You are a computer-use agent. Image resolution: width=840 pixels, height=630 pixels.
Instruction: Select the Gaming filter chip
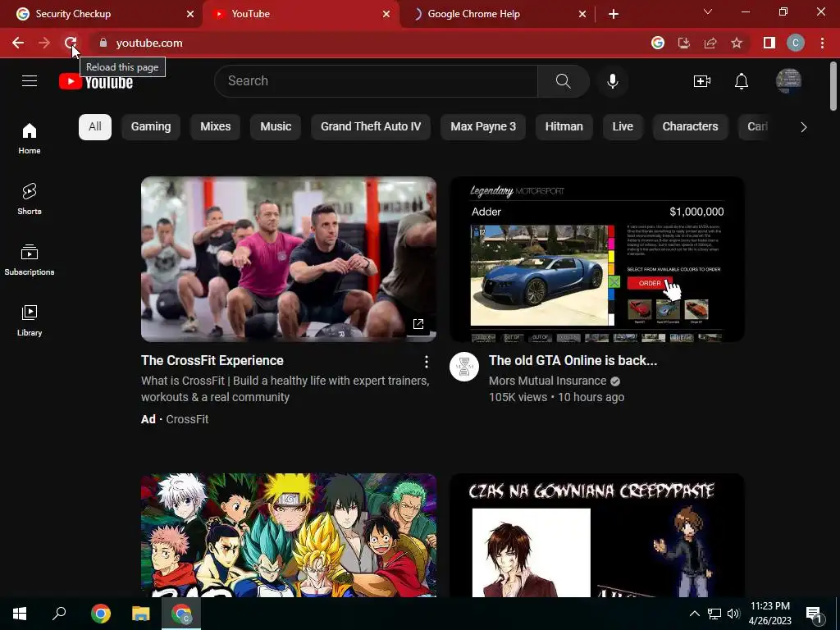(151, 127)
